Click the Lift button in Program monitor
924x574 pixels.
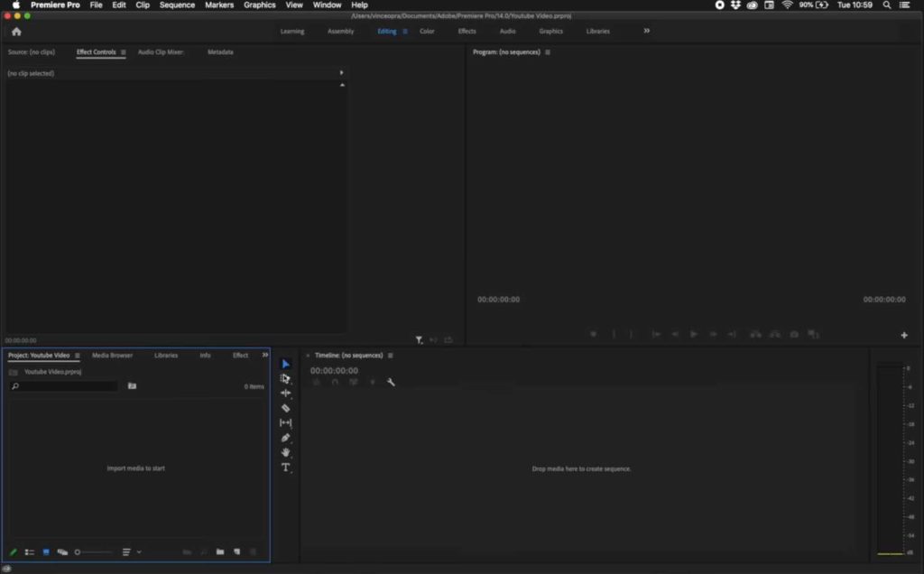(755, 334)
